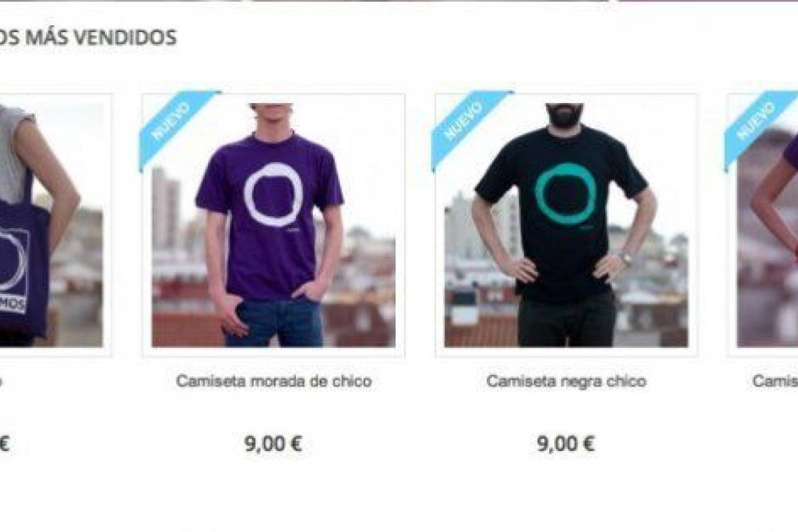798x532 pixels.
Task: Click the cut-off 'Camis...' product title link
Action: 775,382
